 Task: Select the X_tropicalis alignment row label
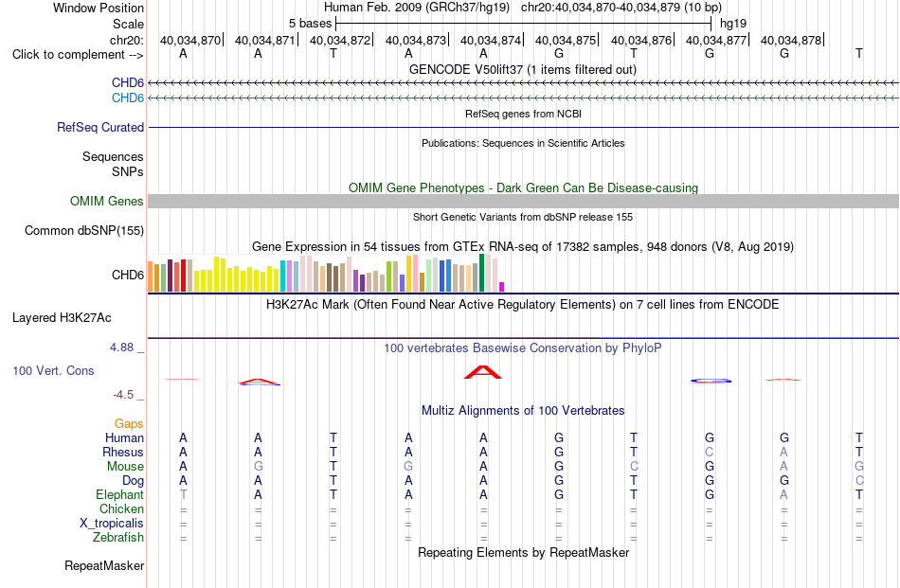click(112, 524)
